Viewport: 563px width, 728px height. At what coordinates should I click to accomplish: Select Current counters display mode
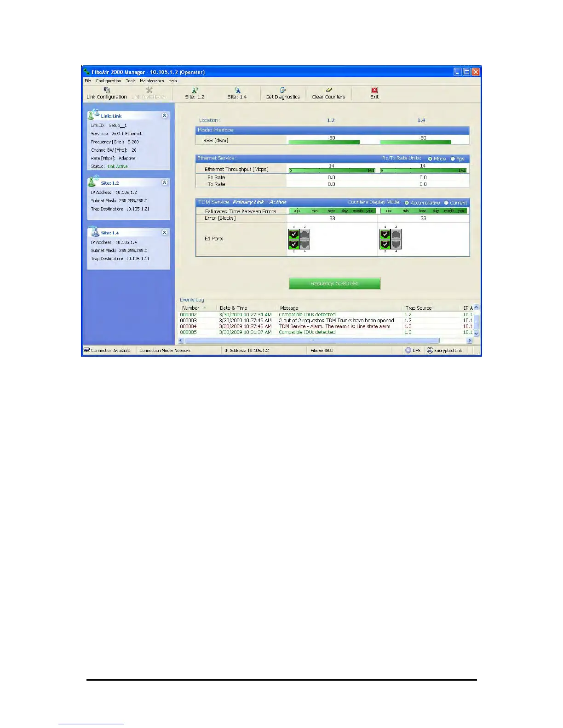tap(446, 203)
